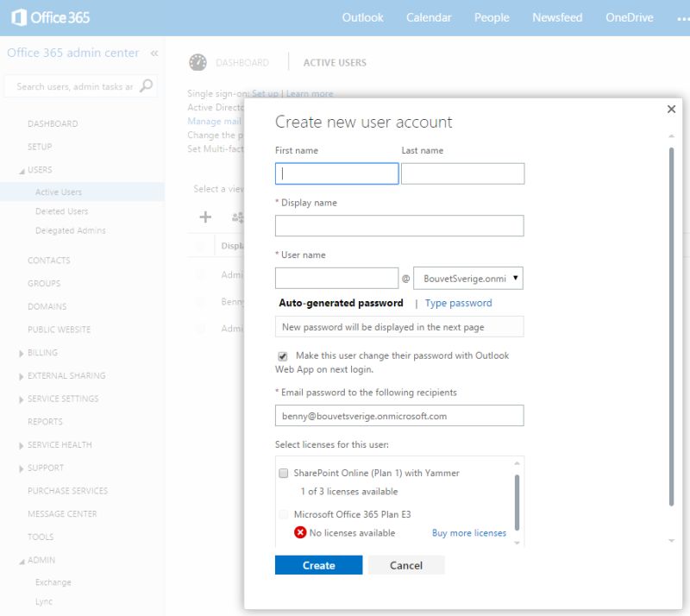Image resolution: width=690 pixels, height=616 pixels.
Task: Open the Buy more licenses link
Action: click(x=469, y=532)
